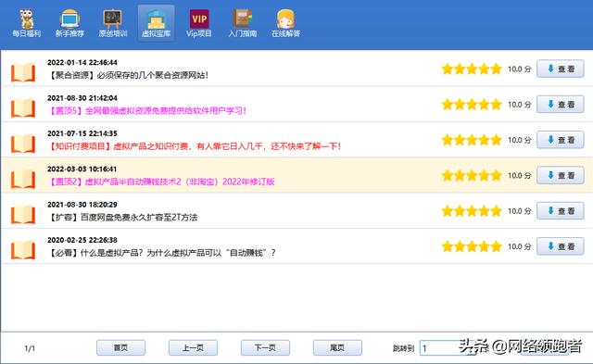Click book icon of 扩容 row
This screenshot has width=593, height=364.
[23, 214]
